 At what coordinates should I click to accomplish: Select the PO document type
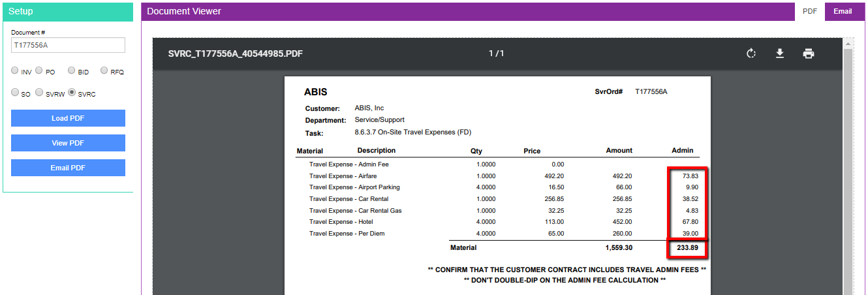(39, 71)
